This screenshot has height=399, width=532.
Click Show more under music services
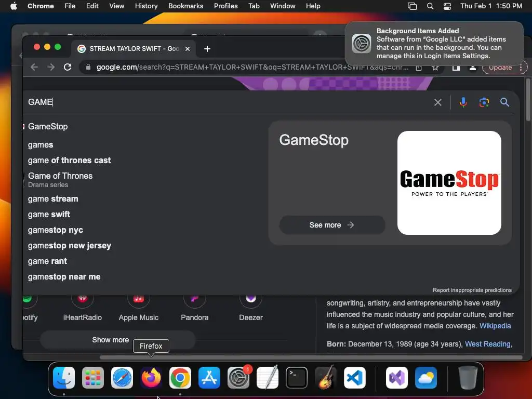(117, 340)
